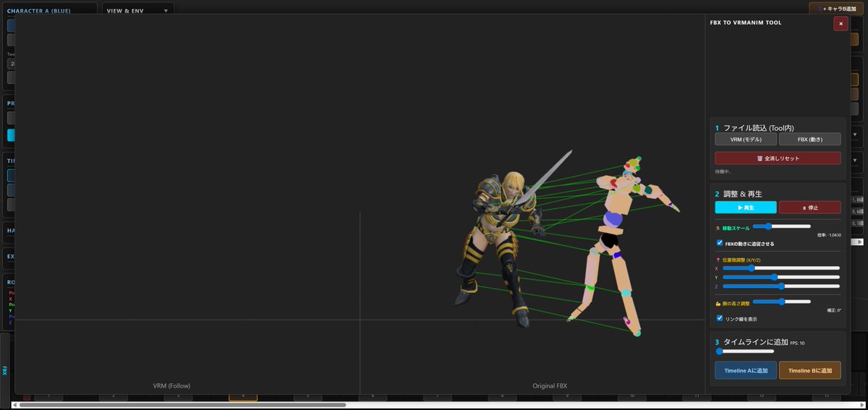Select the vertical FBX tab on left edge
The width and height of the screenshot is (868, 410).
tap(4, 370)
